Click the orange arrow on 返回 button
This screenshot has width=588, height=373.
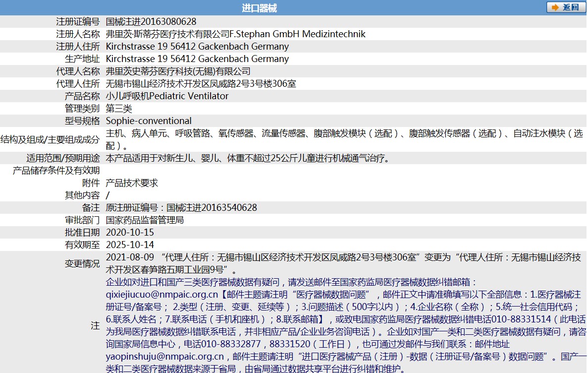(555, 7)
